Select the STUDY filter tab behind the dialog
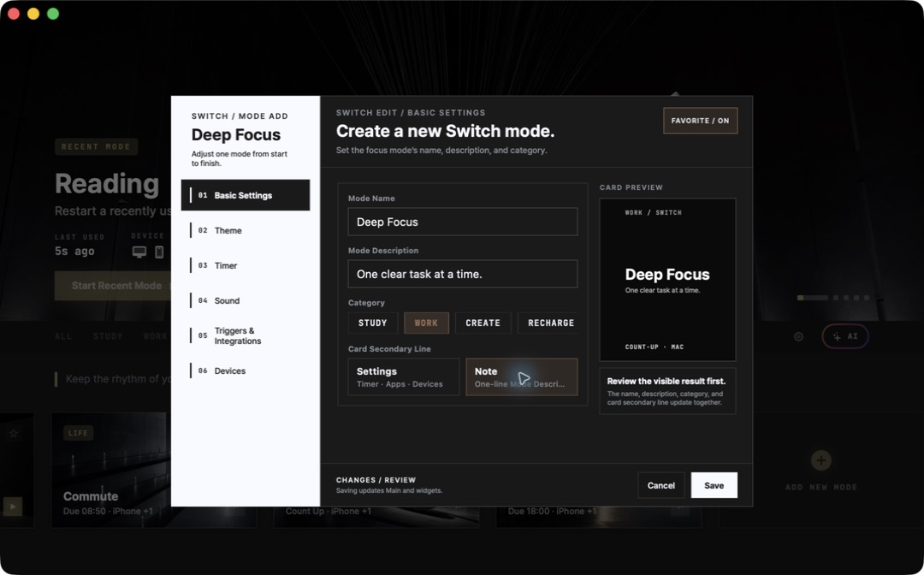This screenshot has width=924, height=575. 108,336
